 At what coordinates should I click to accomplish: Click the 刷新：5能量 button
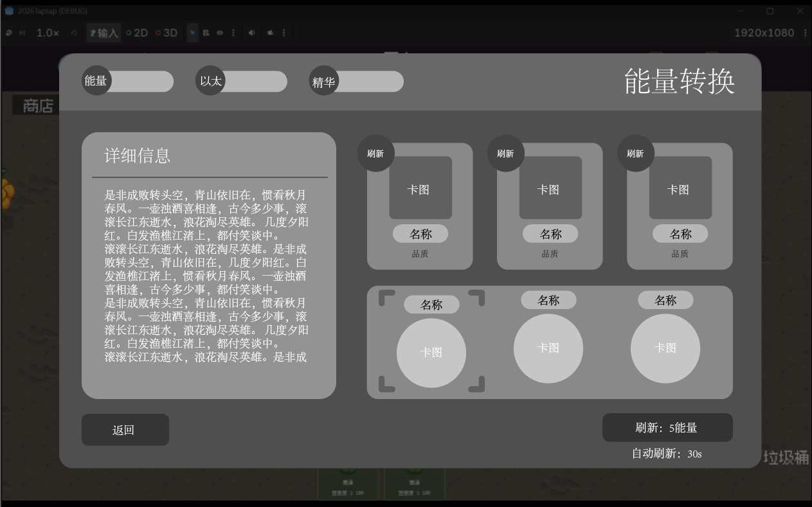pos(667,427)
